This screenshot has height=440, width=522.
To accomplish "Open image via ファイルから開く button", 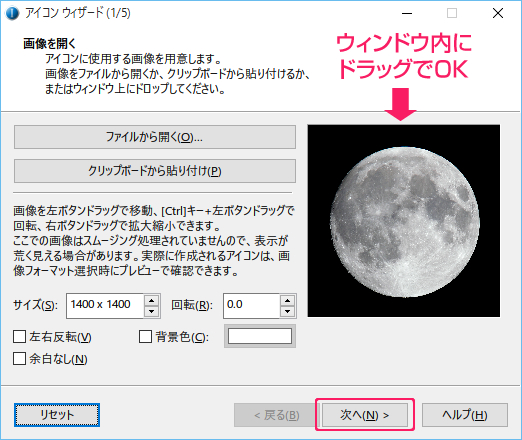I will click(x=155, y=137).
